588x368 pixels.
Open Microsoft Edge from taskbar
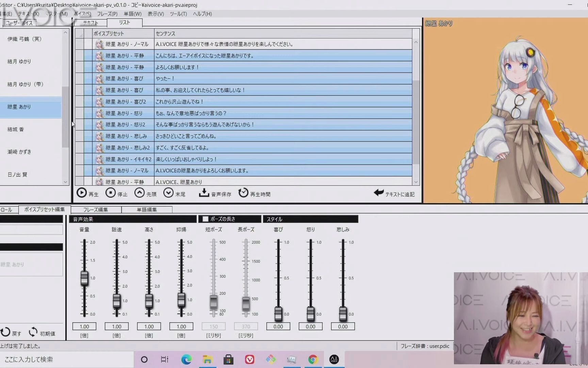point(186,359)
